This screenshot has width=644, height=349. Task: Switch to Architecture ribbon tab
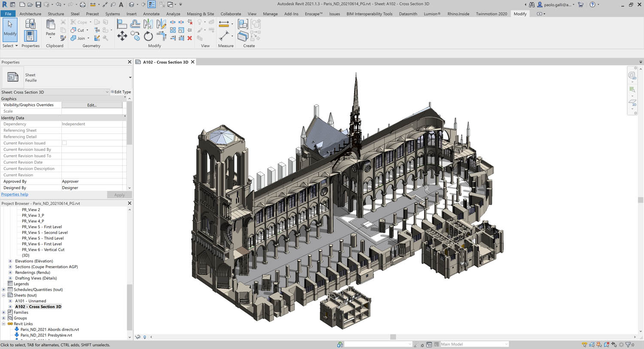tap(30, 14)
